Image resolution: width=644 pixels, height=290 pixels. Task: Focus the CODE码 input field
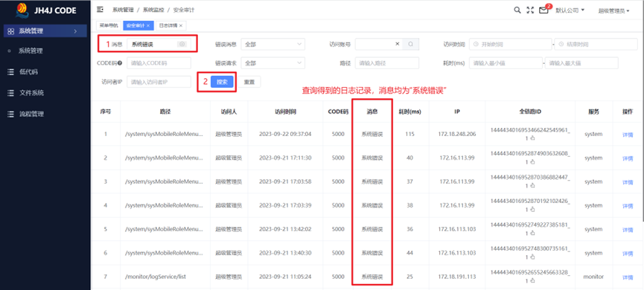[159, 62]
